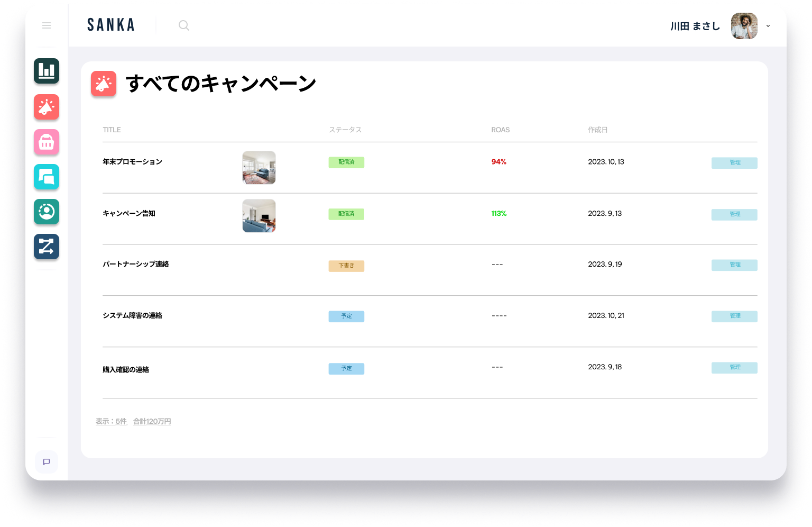Image resolution: width=812 pixels, height=527 pixels.
Task: Click the SANKA logo
Action: [x=111, y=25]
